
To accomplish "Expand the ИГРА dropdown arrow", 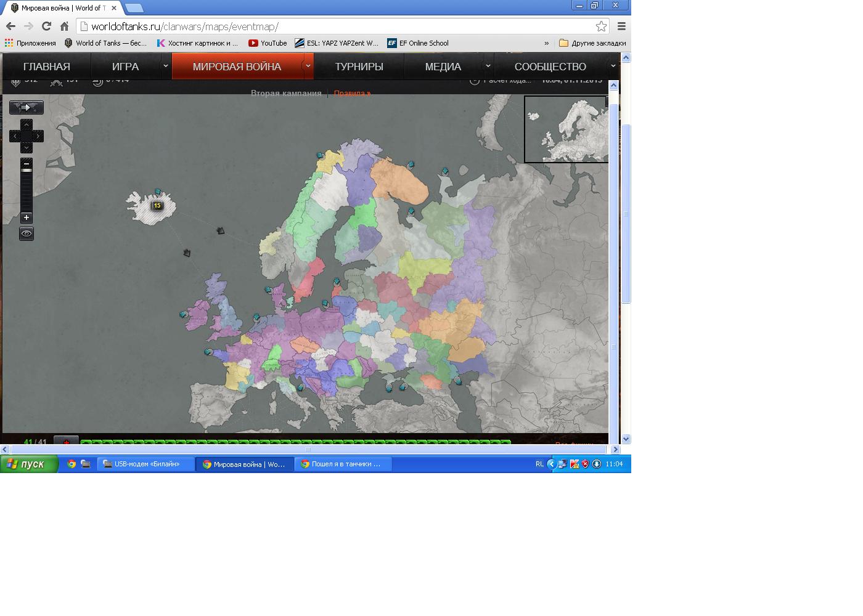I will coord(165,66).
